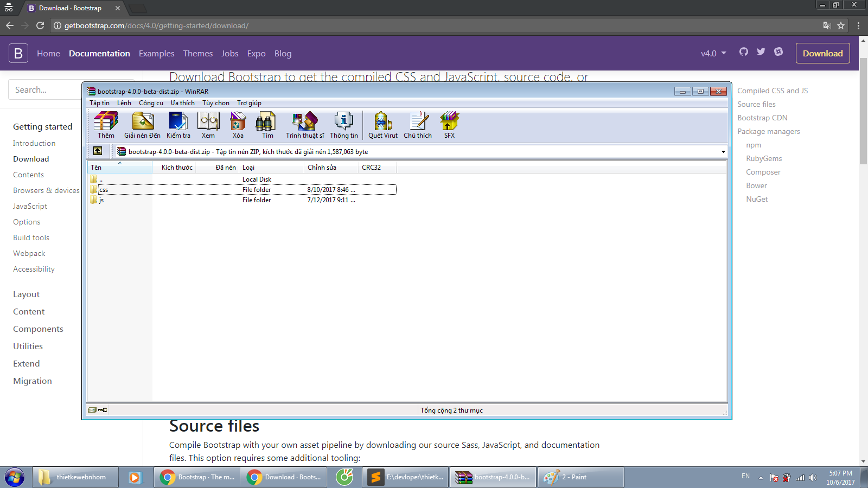The height and width of the screenshot is (488, 868).
Task: Select the parent ".." folder row
Action: (243, 179)
